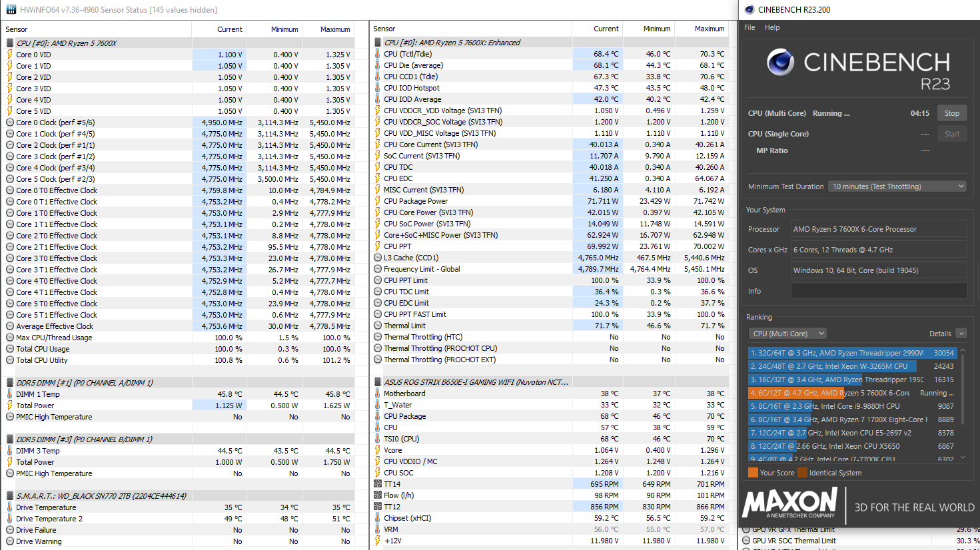
Task: Click the Core 0 VID voltage icon
Action: click(x=10, y=55)
